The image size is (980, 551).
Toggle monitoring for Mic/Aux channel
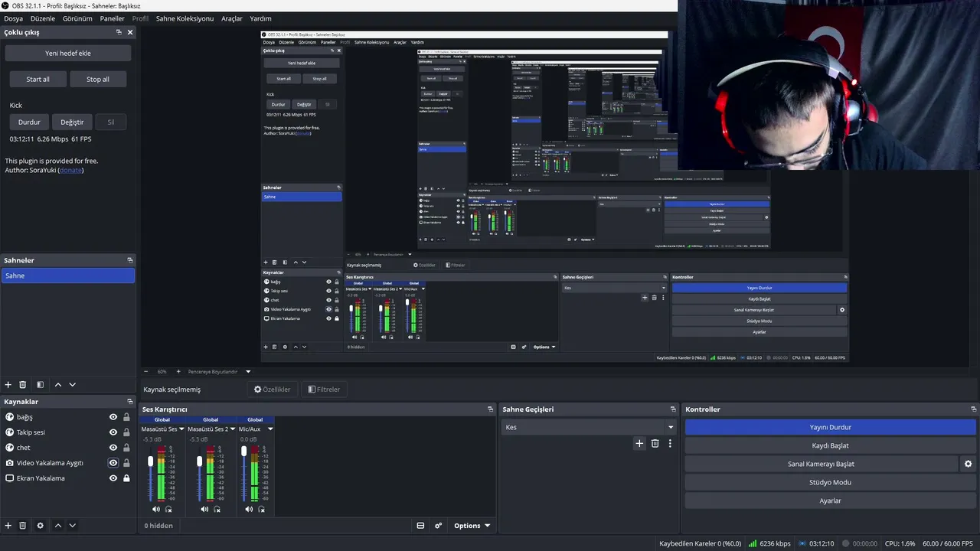[261, 509]
